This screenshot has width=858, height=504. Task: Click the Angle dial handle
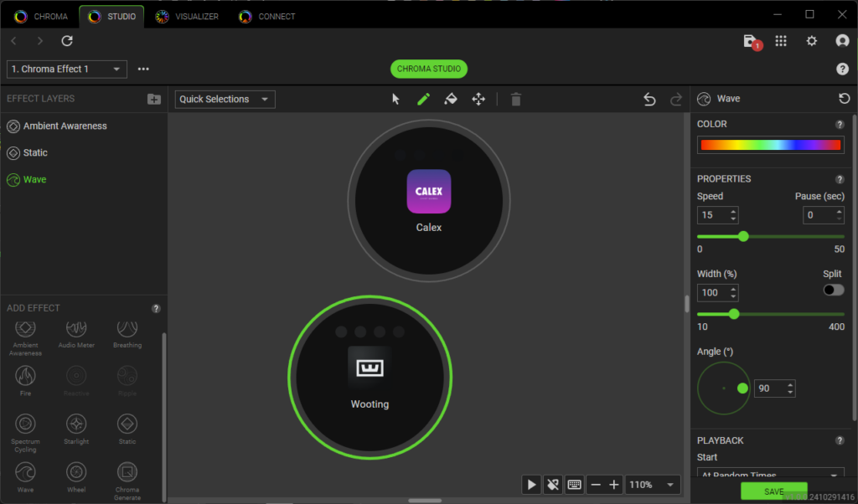[x=742, y=388]
